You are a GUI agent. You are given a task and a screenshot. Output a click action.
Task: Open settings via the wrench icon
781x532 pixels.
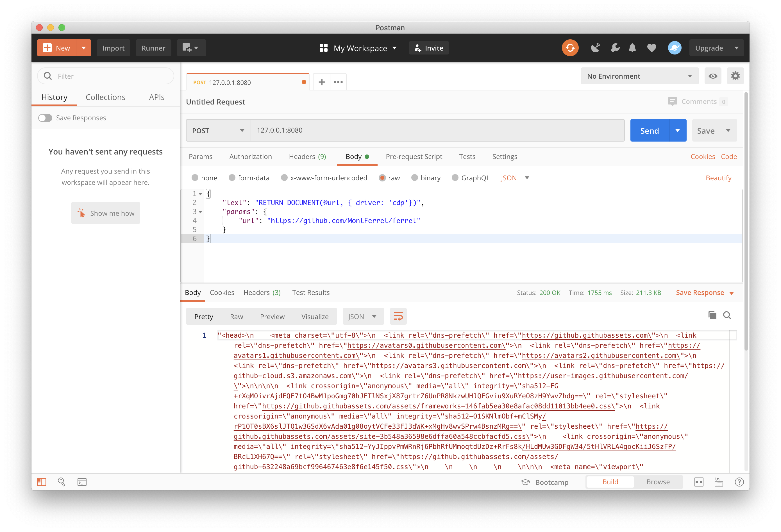[615, 48]
